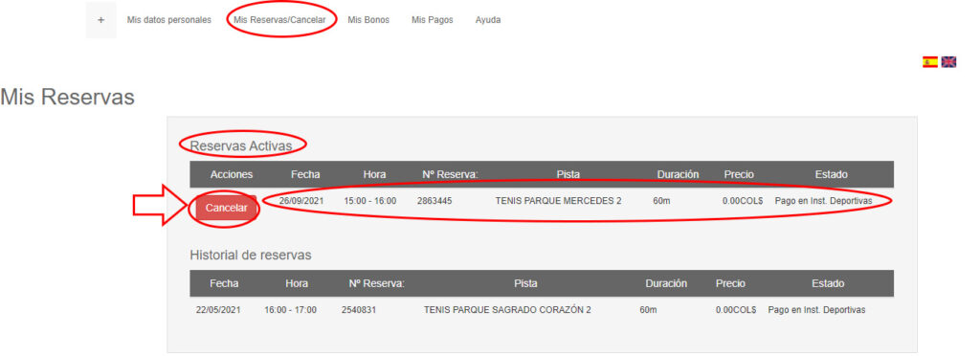Switch language with the Spanish flag
Screen dimensions: 980x356
929,62
